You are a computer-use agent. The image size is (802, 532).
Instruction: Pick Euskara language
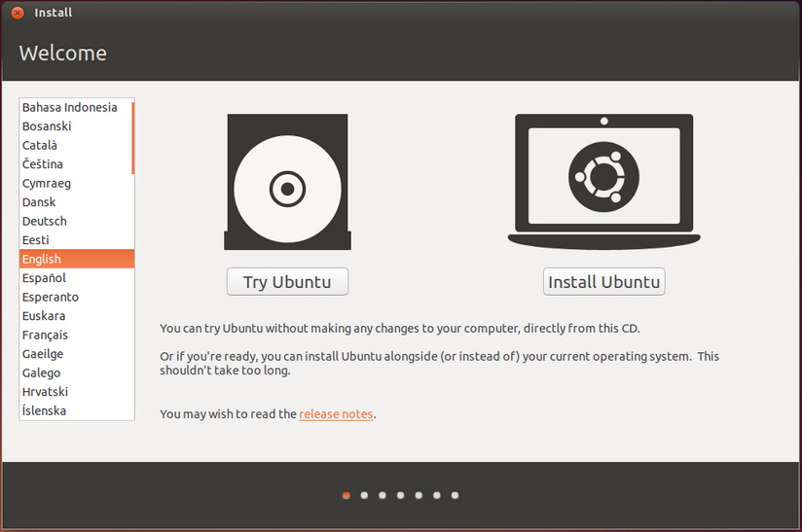[76, 316]
